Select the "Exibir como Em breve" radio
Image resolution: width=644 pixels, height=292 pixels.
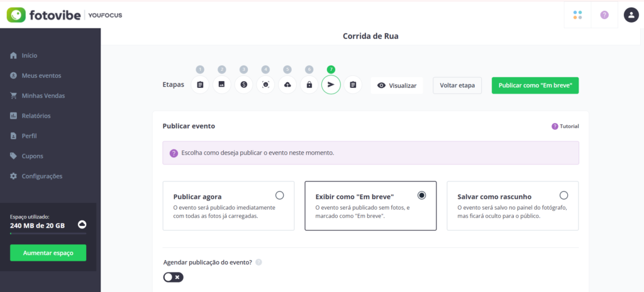point(421,195)
